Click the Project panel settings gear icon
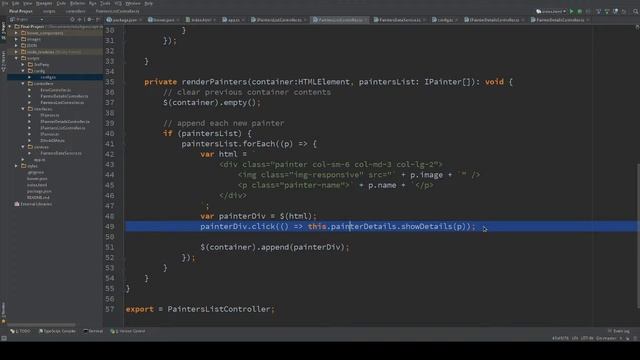Image resolution: width=640 pixels, height=360 pixels. coord(89,19)
